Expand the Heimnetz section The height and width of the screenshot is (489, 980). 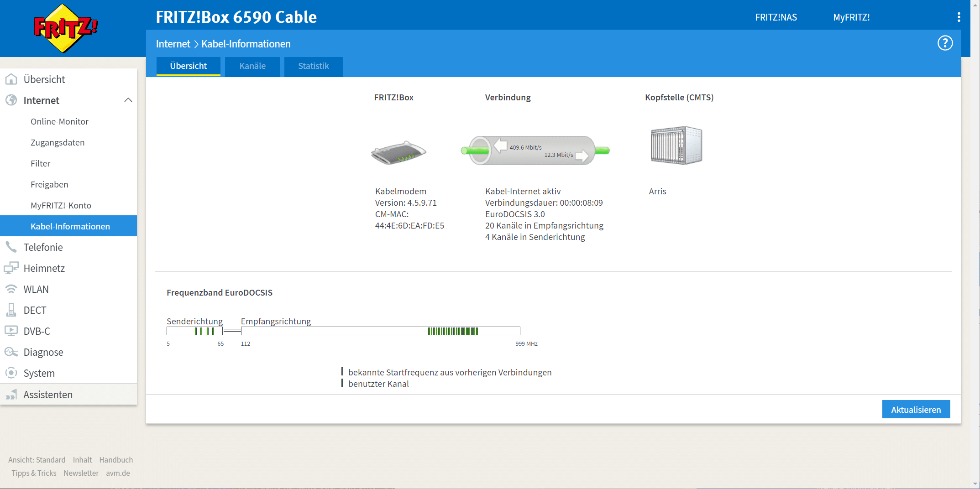tap(44, 268)
